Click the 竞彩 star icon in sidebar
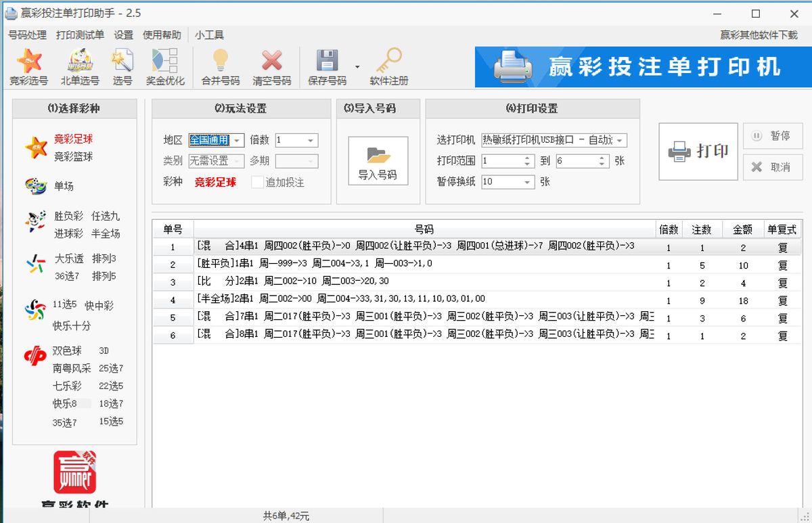Viewport: 812px width, 523px height. 36,147
